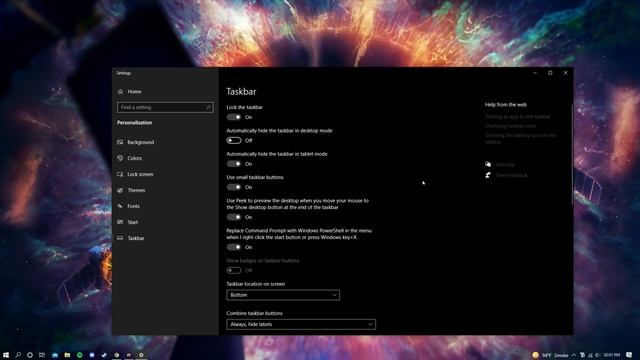The width and height of the screenshot is (640, 360).
Task: Click the Fonts icon in sidebar
Action: click(x=120, y=206)
